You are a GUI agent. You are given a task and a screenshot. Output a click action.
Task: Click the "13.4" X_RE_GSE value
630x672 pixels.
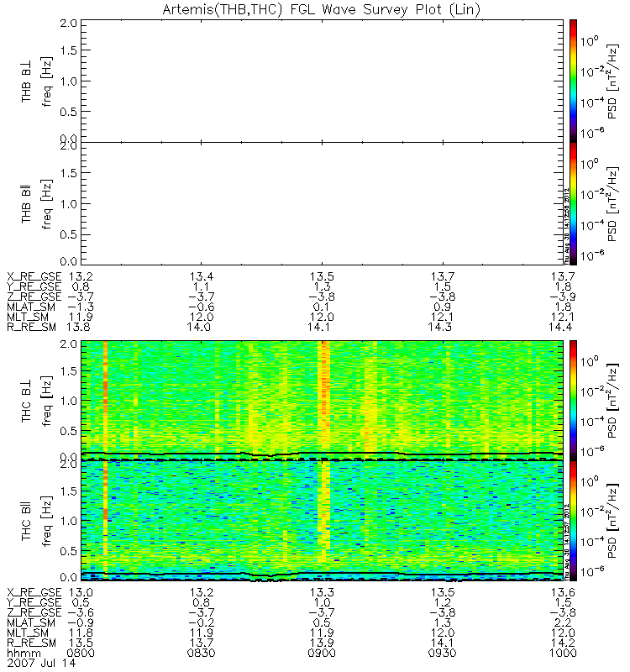(x=202, y=276)
